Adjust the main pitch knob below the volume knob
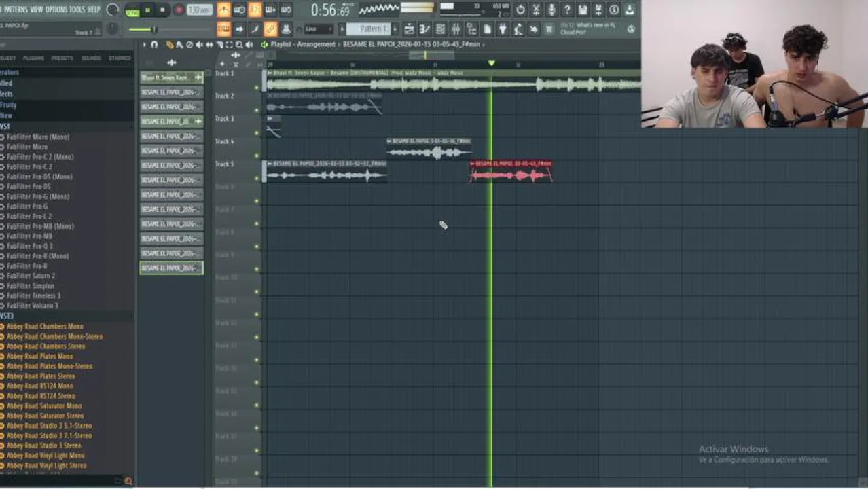The height and width of the screenshot is (489, 868). (x=112, y=29)
